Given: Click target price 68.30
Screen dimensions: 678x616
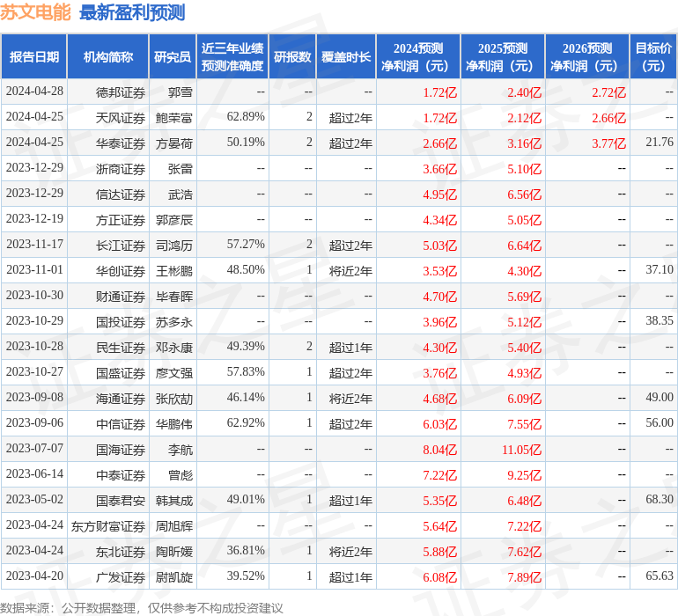Looking at the screenshot, I should [660, 499].
